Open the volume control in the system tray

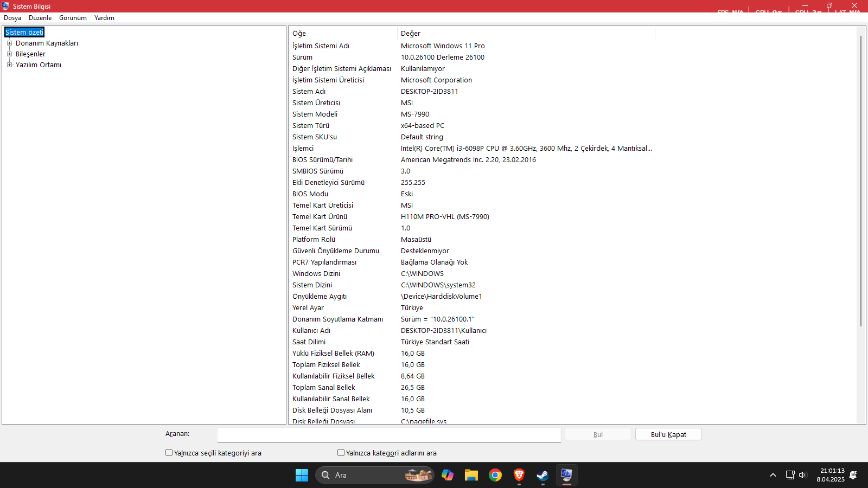click(803, 475)
